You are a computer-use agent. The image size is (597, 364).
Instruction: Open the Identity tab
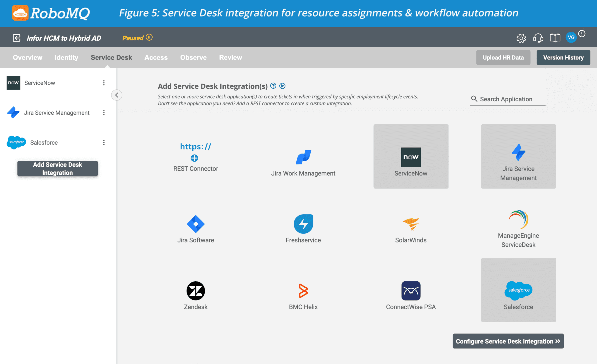(x=66, y=57)
